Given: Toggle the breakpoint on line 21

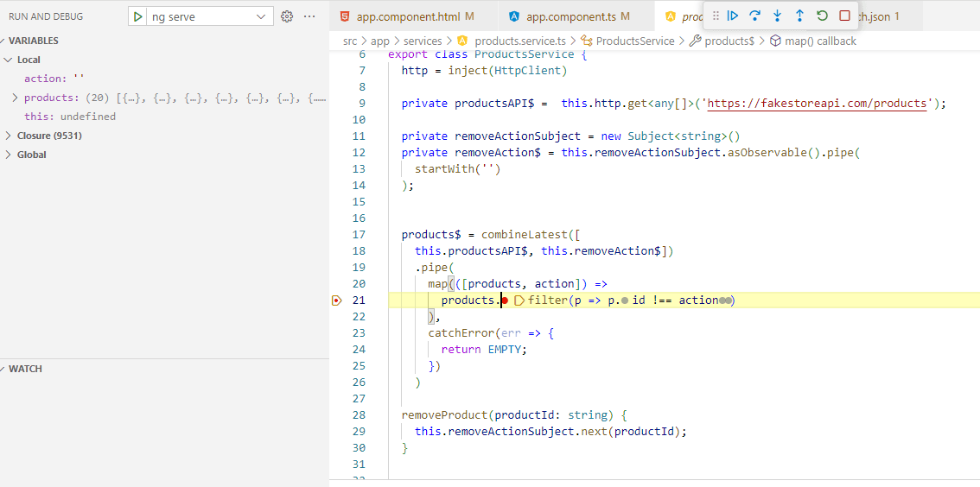Looking at the screenshot, I should 337,300.
